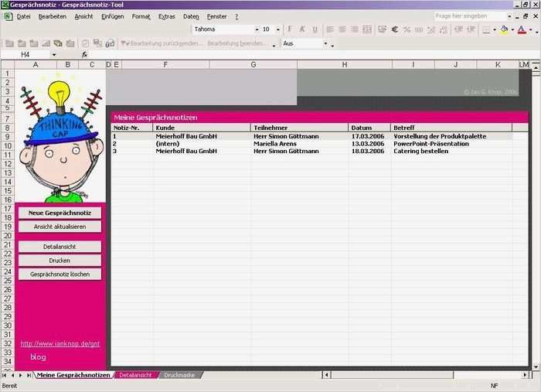This screenshot has width=541, height=392.
Task: Click the Drucken button
Action: coord(60,261)
